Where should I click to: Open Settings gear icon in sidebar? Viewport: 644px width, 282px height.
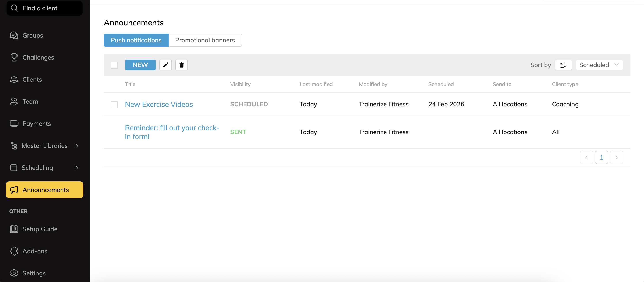[14, 273]
